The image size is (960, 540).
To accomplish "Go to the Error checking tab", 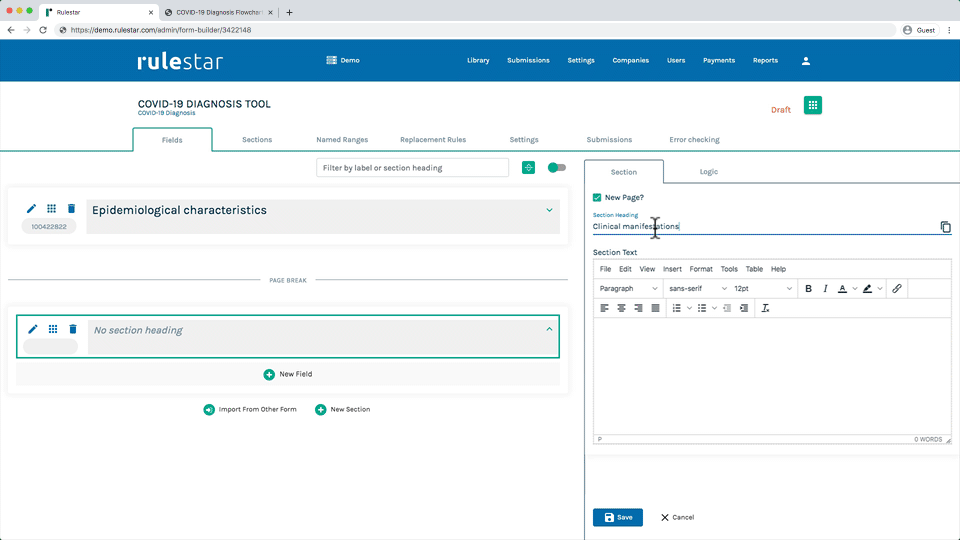I will pos(694,140).
